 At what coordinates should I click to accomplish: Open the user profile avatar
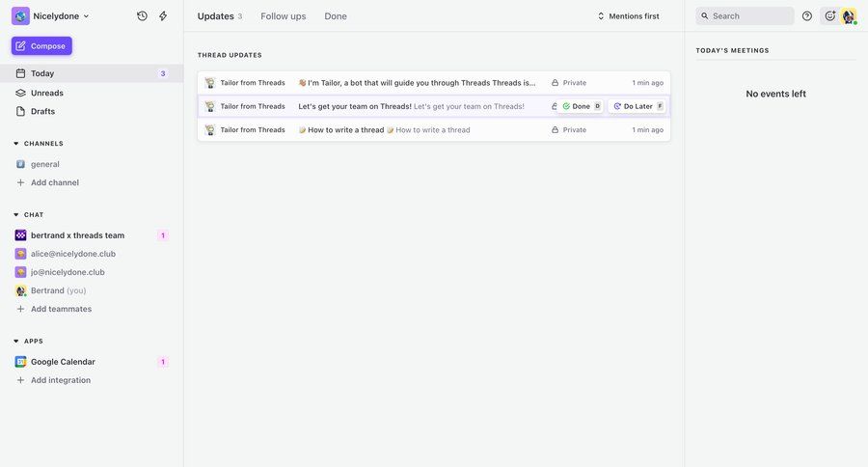coord(849,16)
